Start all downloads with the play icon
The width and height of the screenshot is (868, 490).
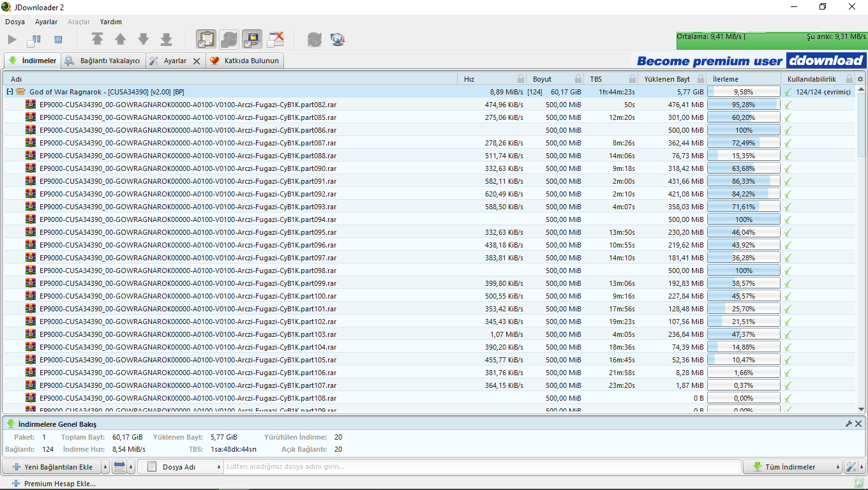point(12,40)
